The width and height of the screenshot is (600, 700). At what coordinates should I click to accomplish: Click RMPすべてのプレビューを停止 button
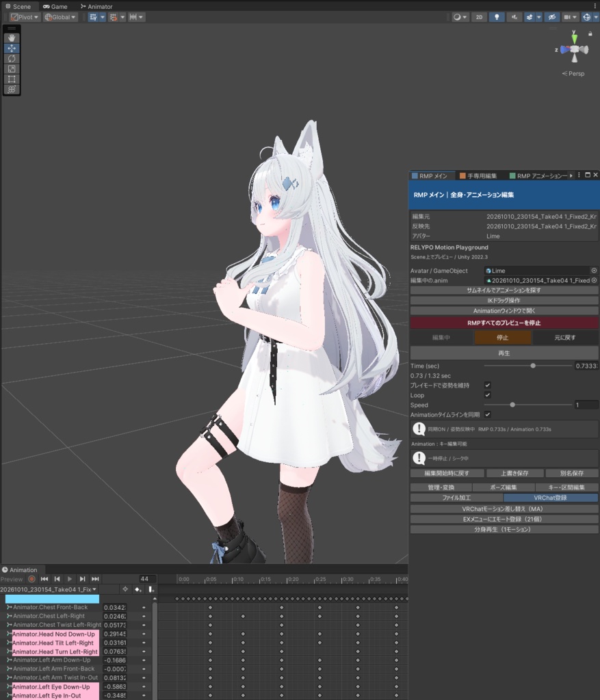(x=504, y=323)
